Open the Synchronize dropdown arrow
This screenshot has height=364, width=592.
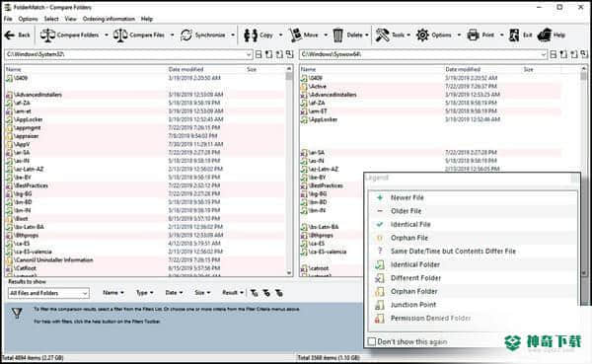[233, 36]
